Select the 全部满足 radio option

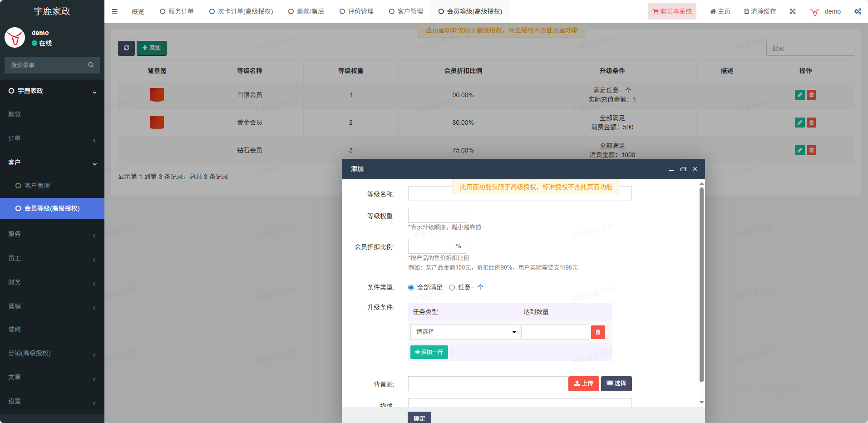pos(411,287)
